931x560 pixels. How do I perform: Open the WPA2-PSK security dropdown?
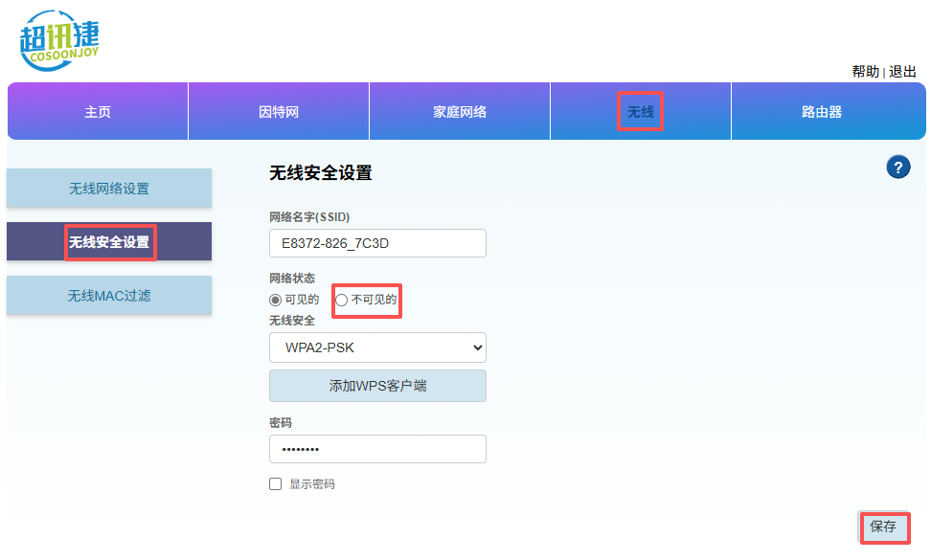point(377,347)
